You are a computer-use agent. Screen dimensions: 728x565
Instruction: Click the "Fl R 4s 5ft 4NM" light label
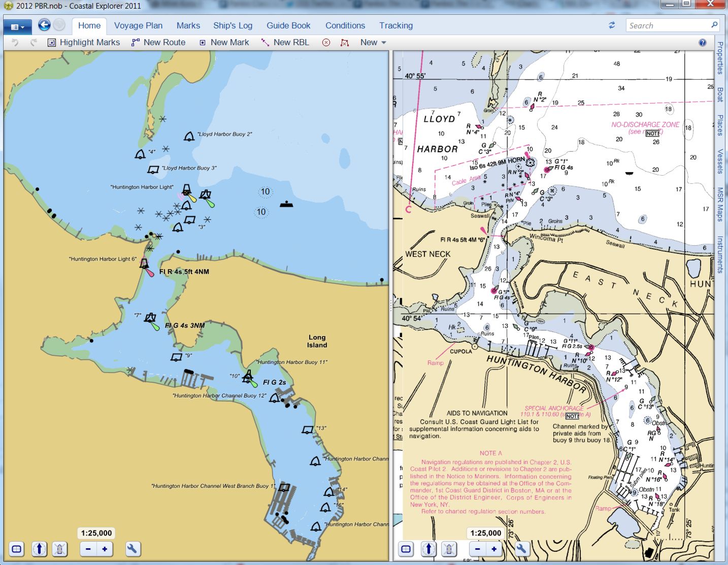pyautogui.click(x=184, y=272)
